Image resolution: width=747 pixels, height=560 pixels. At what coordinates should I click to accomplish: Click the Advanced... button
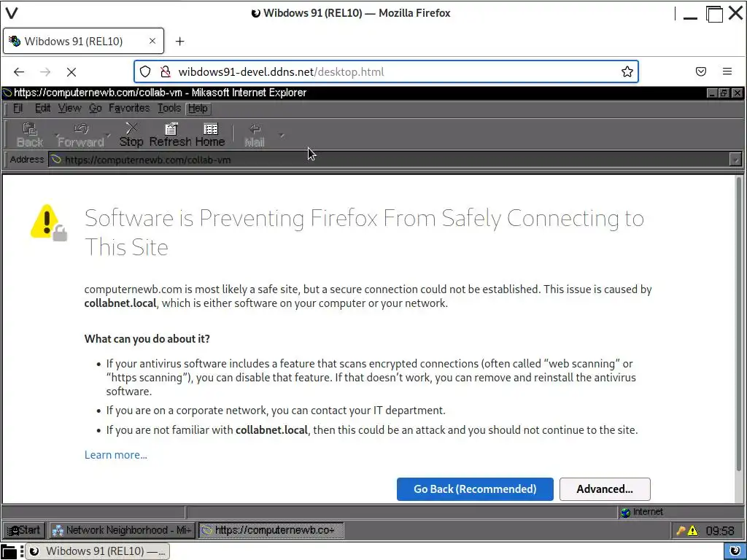tap(605, 489)
